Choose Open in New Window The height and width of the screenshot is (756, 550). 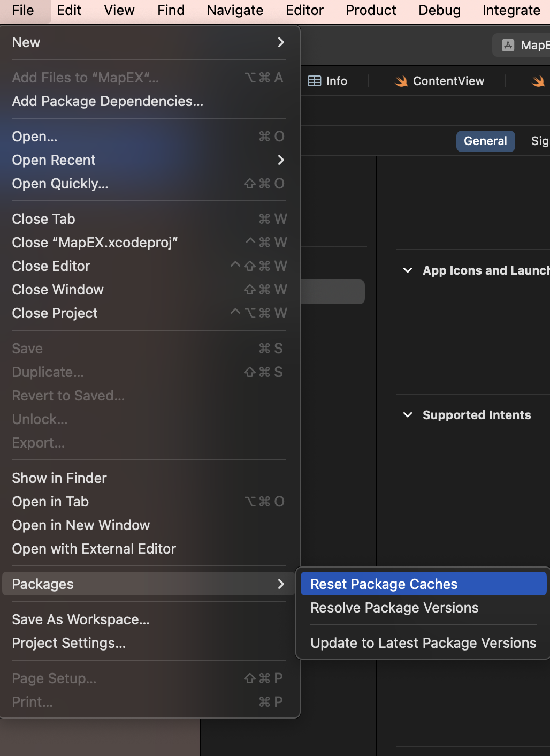pos(149,525)
